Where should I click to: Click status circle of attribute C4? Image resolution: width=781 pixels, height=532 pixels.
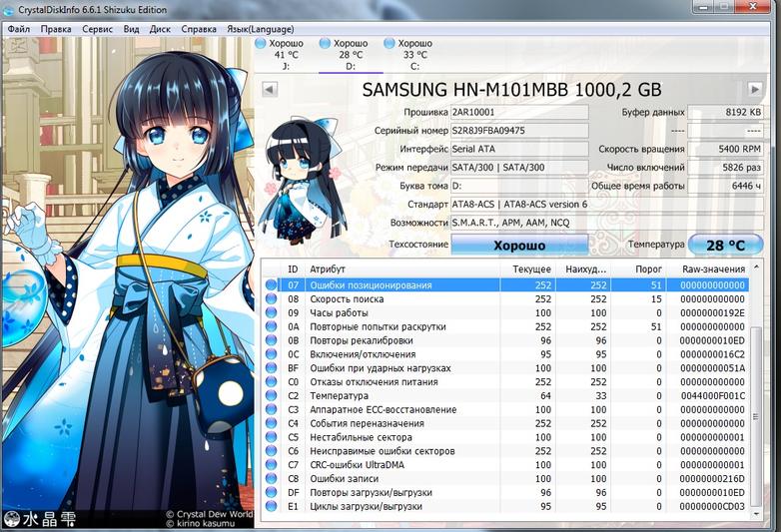pyautogui.click(x=271, y=423)
